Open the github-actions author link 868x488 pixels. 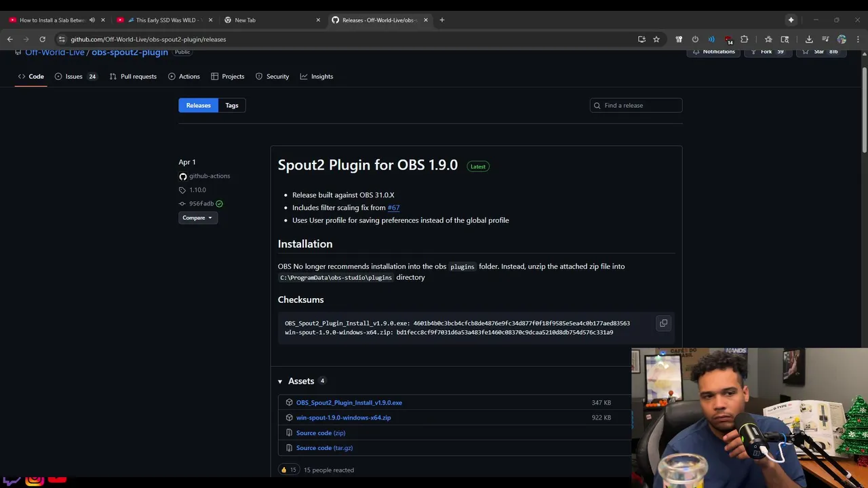click(x=210, y=176)
